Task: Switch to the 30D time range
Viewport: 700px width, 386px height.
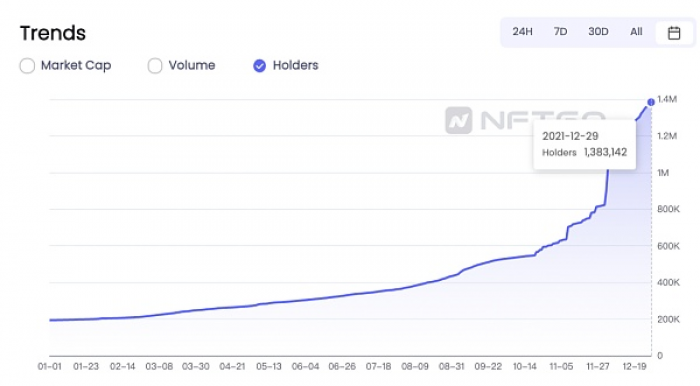Action: [598, 32]
